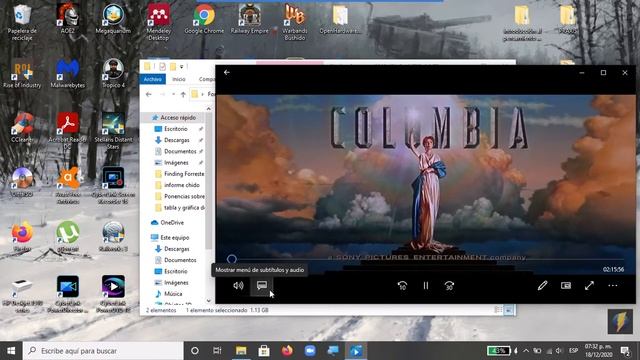
Task: Select Documentos under Este equipo
Action: pyautogui.click(x=180, y=260)
